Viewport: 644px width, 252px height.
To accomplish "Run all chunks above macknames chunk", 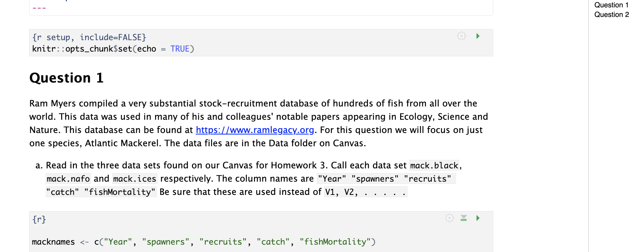I will (x=464, y=218).
